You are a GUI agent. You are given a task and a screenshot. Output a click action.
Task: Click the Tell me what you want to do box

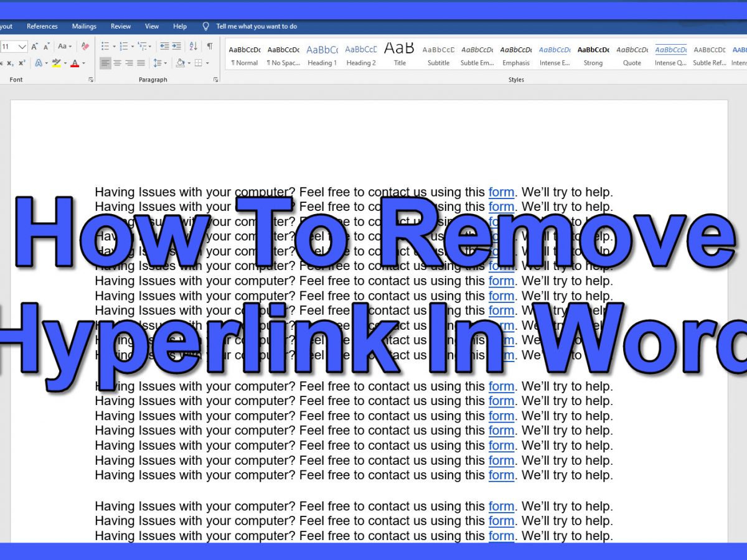(x=256, y=27)
